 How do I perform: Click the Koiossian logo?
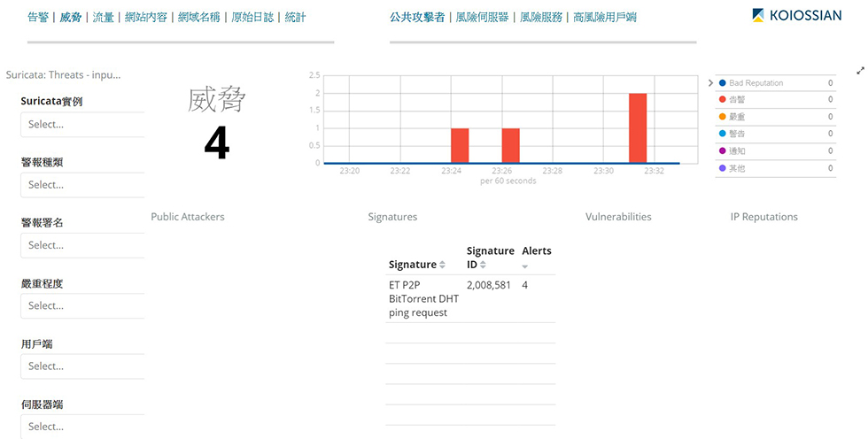click(796, 15)
